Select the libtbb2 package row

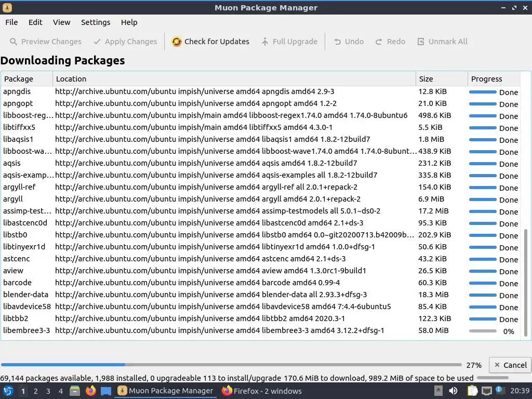tap(260, 318)
